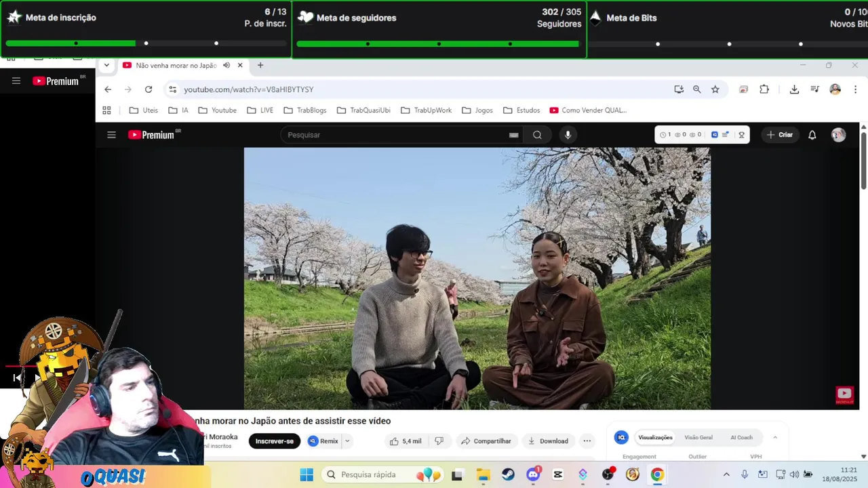The width and height of the screenshot is (868, 488).
Task: Open 'Como Vender QUAL...' bookmark
Action: click(x=588, y=110)
